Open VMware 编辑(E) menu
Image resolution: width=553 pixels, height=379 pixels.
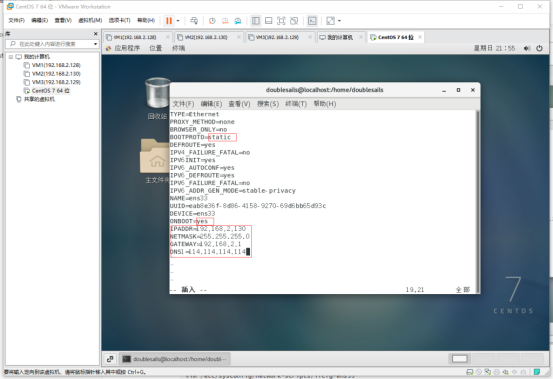39,20
